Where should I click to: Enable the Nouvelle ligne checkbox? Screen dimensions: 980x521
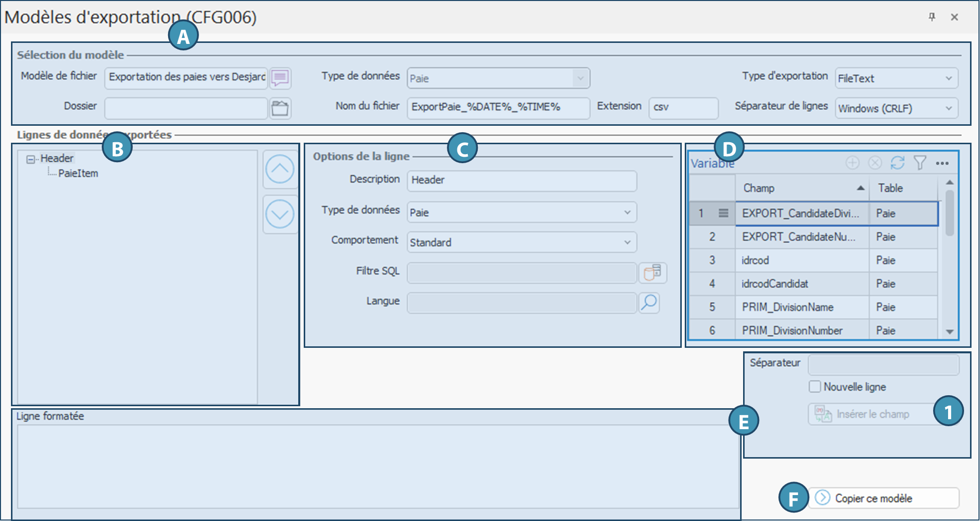pos(815,387)
